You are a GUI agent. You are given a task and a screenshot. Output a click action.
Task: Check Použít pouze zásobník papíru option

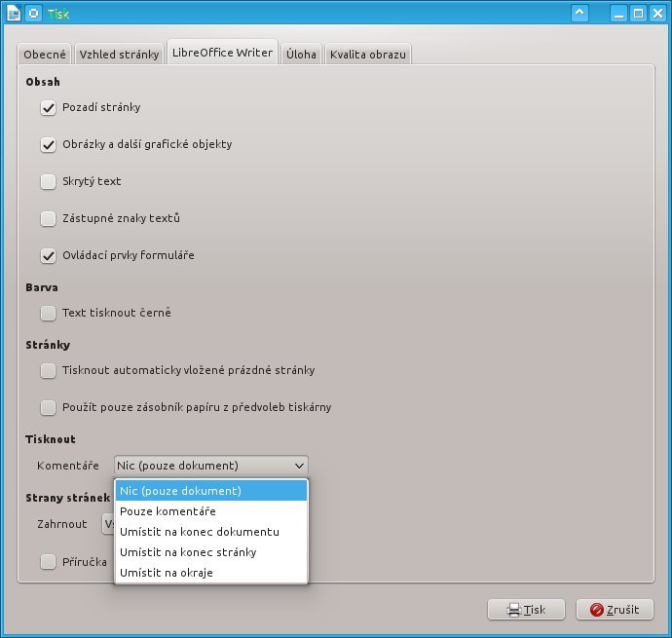tap(48, 407)
